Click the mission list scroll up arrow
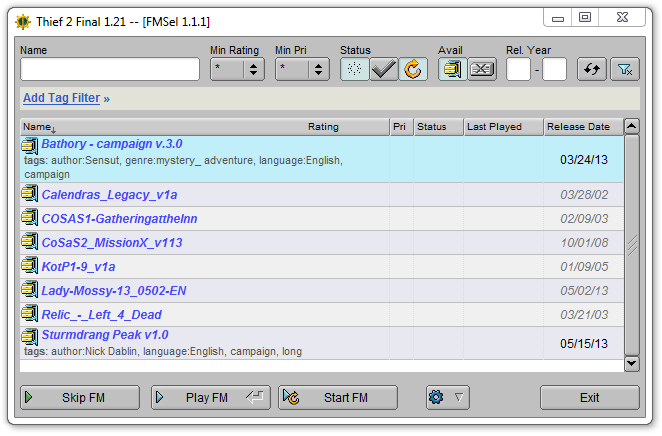The width and height of the screenshot is (662, 436). [632, 126]
